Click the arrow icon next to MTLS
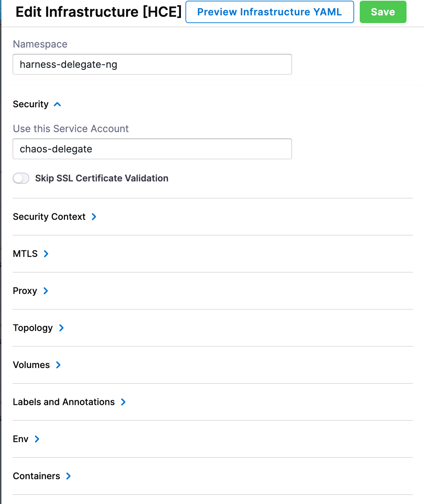Image resolution: width=424 pixels, height=504 pixels. 46,254
